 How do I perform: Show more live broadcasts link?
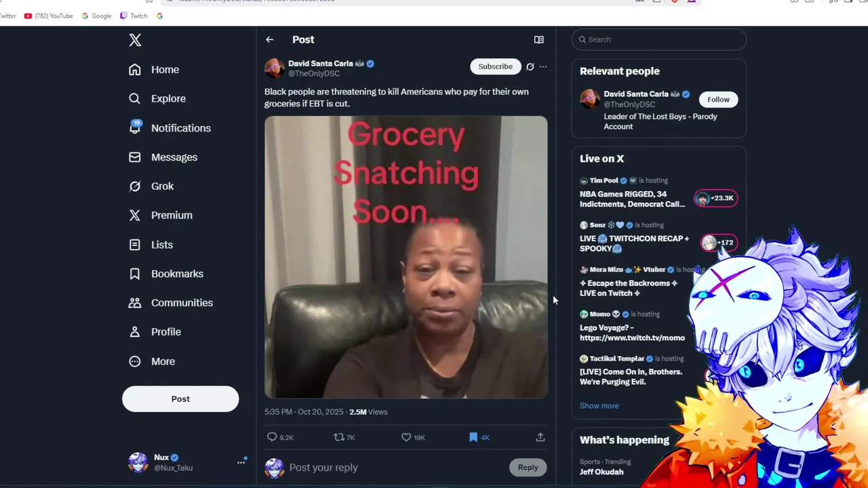pos(599,406)
